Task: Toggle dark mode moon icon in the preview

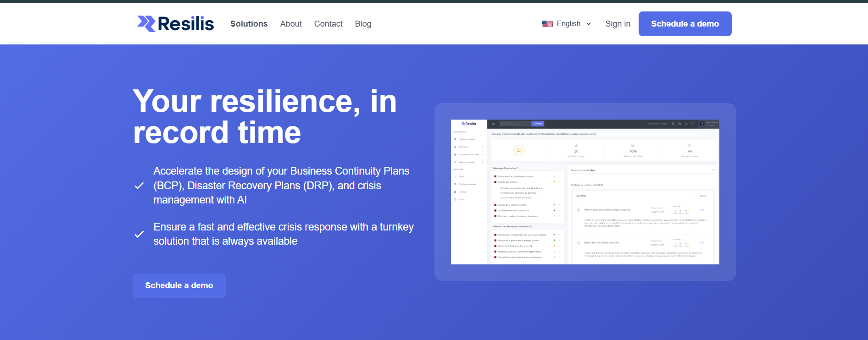Action: (x=686, y=124)
